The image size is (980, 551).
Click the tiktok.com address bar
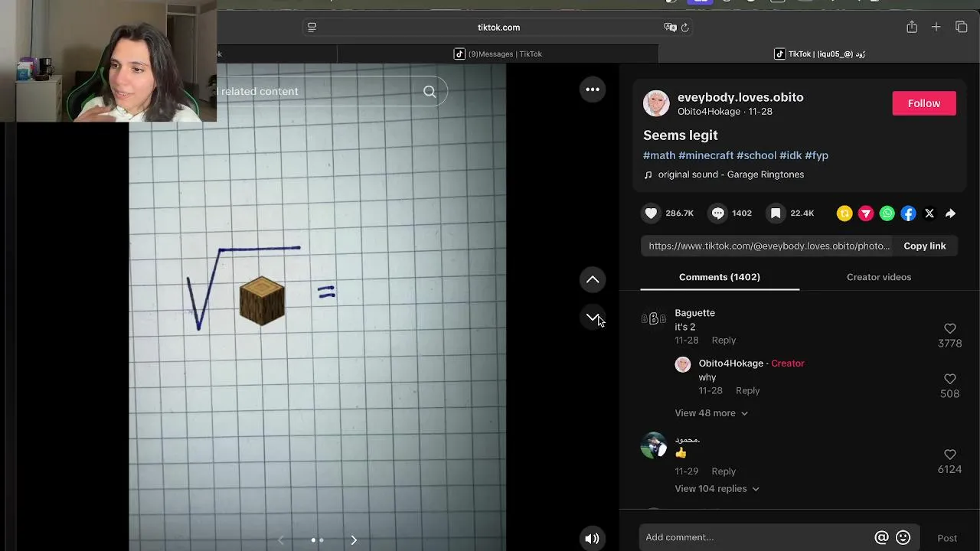[x=498, y=28]
